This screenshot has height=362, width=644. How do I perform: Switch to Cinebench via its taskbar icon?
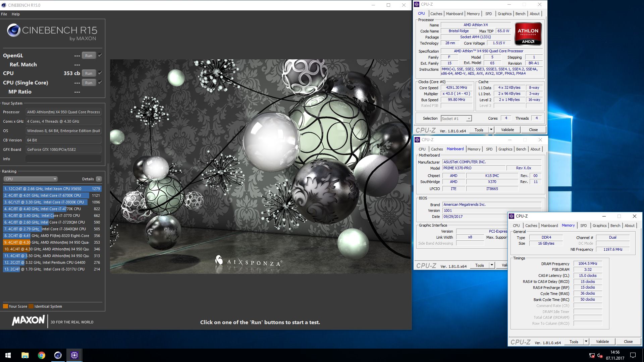58,355
